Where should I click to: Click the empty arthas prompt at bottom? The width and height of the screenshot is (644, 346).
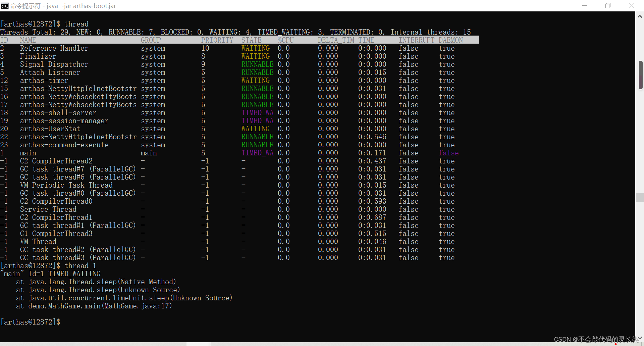30,322
